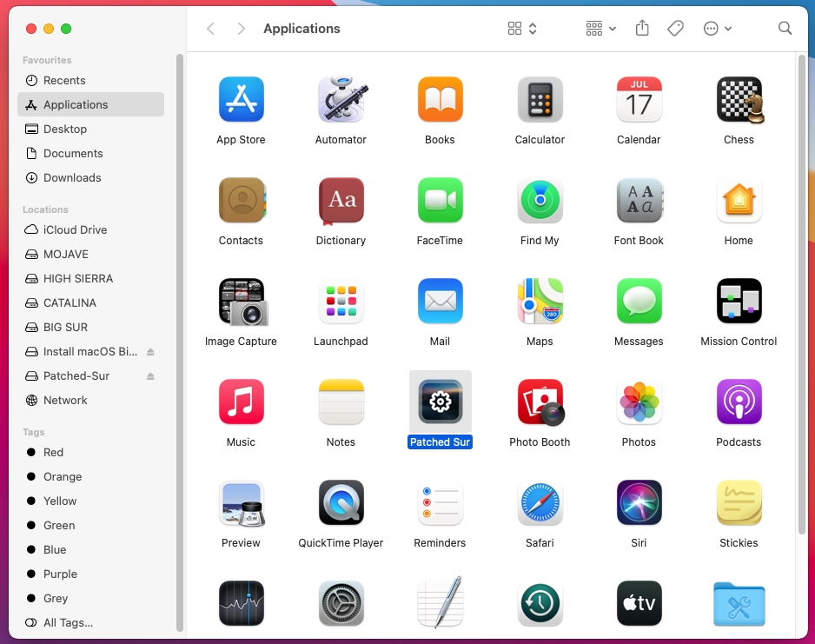This screenshot has height=644, width=815.
Task: Open the MOJAVE volume
Action: click(x=91, y=254)
